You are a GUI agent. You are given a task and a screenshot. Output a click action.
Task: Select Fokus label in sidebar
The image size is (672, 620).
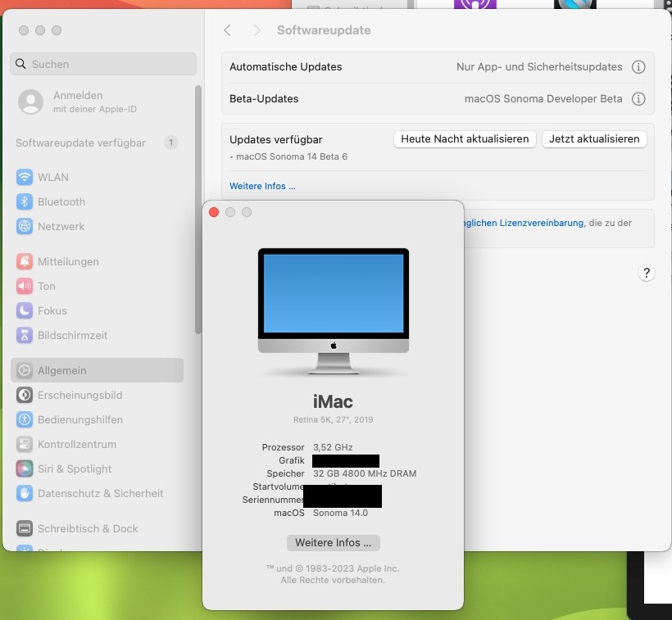click(x=52, y=310)
